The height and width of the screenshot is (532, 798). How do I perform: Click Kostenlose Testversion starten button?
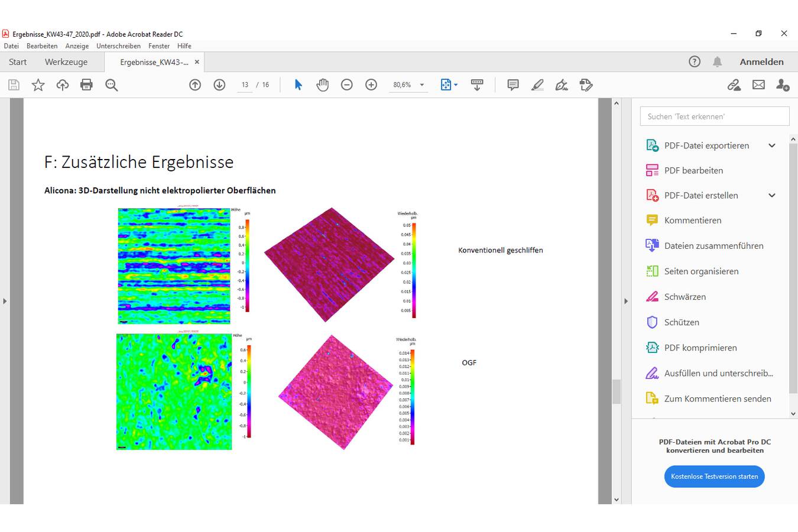click(x=714, y=476)
